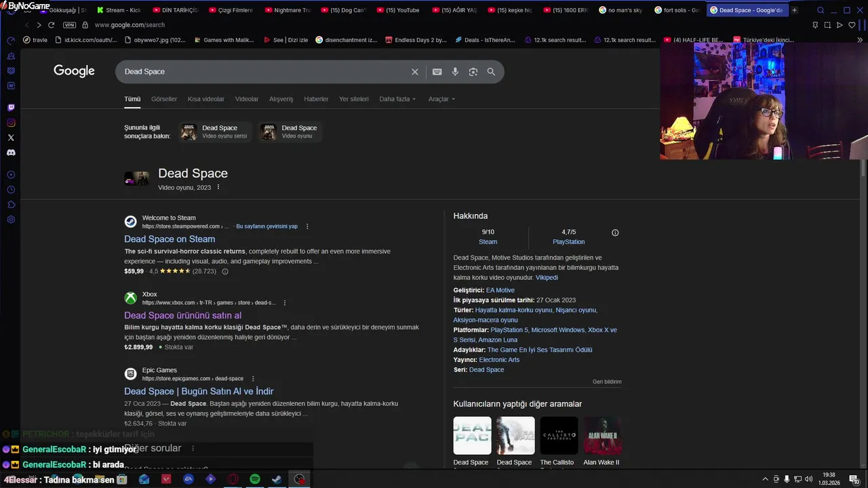This screenshot has width=868, height=488.
Task: Clear the Google search box with X
Action: [x=415, y=72]
